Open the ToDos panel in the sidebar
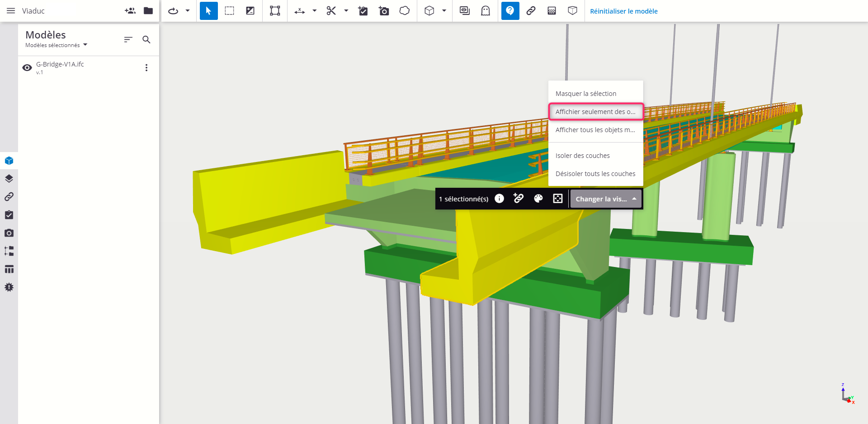This screenshot has width=868, height=424. coord(9,215)
